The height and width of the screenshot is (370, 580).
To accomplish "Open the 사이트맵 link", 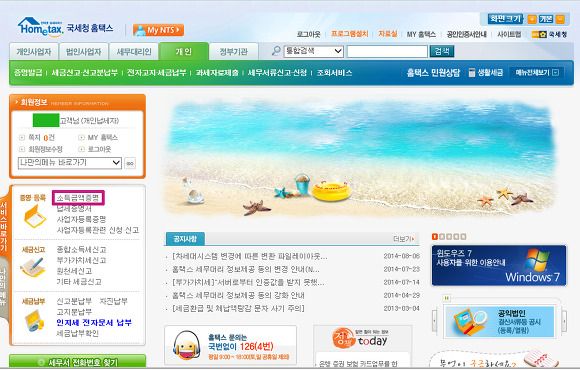I will click(509, 34).
